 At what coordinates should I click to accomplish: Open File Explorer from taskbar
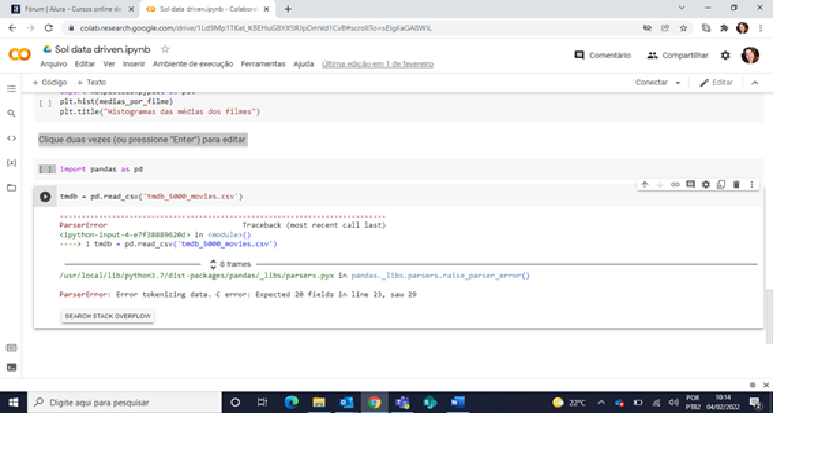319,402
